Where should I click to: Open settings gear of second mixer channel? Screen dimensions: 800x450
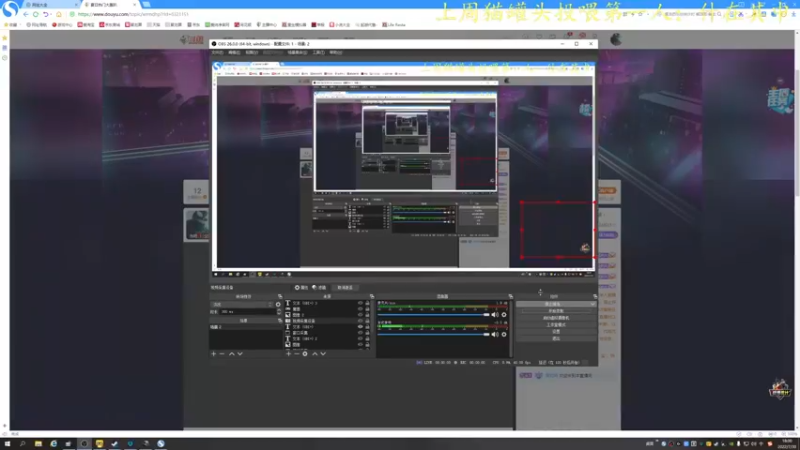coord(504,335)
